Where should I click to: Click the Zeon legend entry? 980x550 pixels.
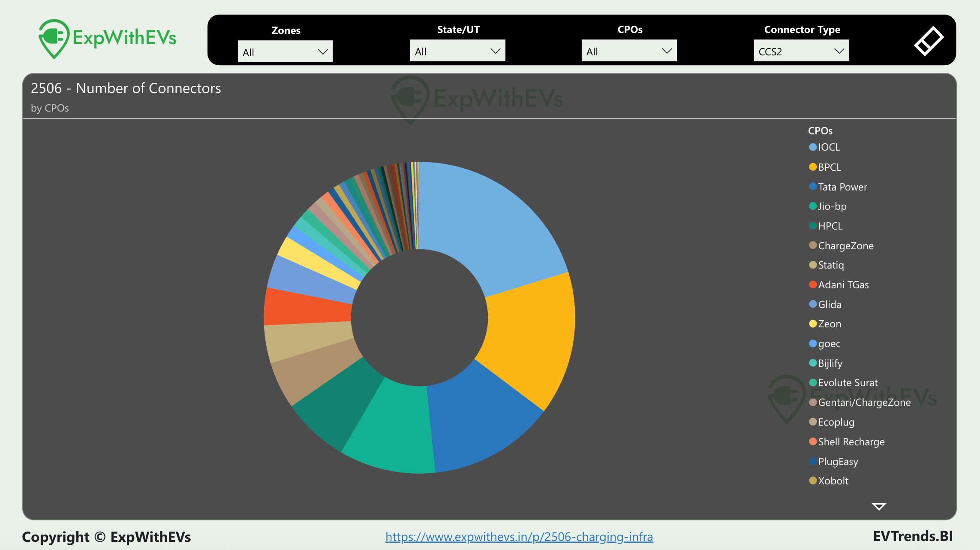pyautogui.click(x=825, y=324)
